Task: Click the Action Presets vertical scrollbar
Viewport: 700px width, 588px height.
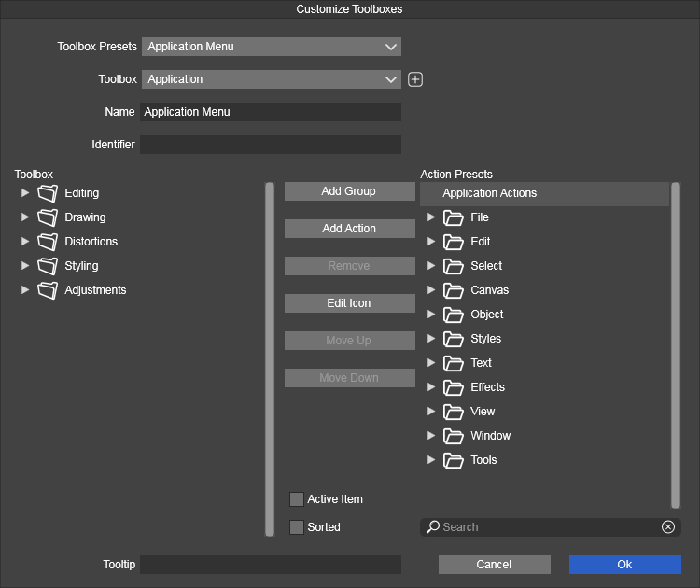Action: [676, 345]
